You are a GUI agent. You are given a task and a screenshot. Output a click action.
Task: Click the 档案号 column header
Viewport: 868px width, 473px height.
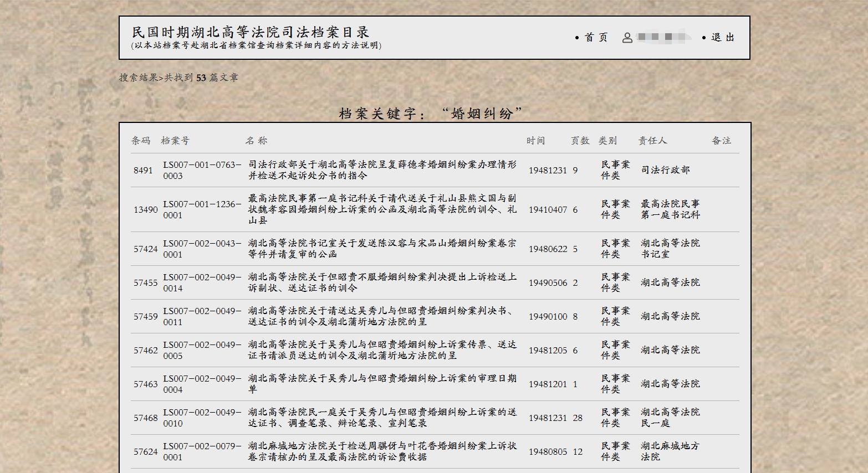pos(175,141)
